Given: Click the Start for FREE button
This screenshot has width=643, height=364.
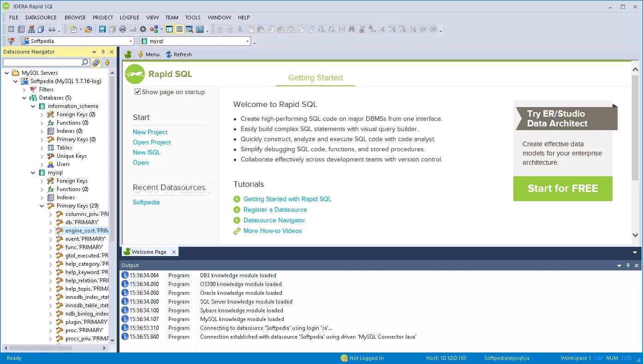Looking at the screenshot, I should (563, 188).
